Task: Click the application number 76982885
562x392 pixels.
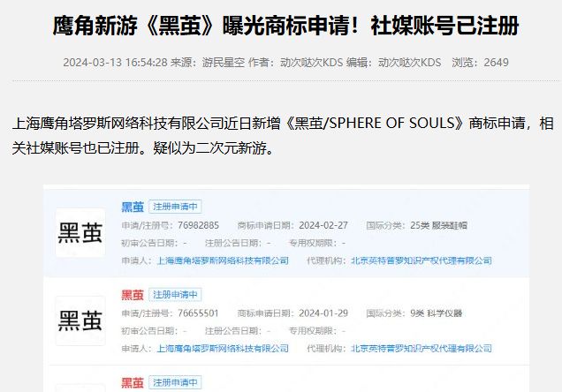Action: (198, 225)
